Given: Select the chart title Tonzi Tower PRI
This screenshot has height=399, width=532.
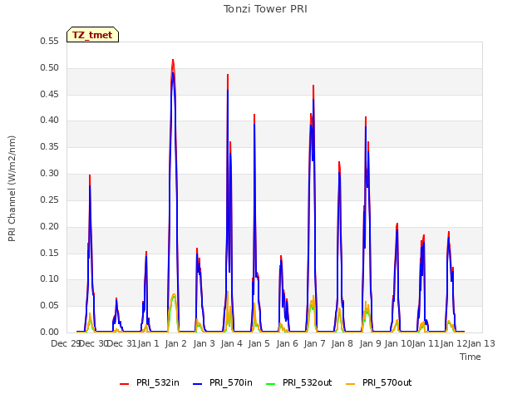Looking at the screenshot, I should (265, 9).
